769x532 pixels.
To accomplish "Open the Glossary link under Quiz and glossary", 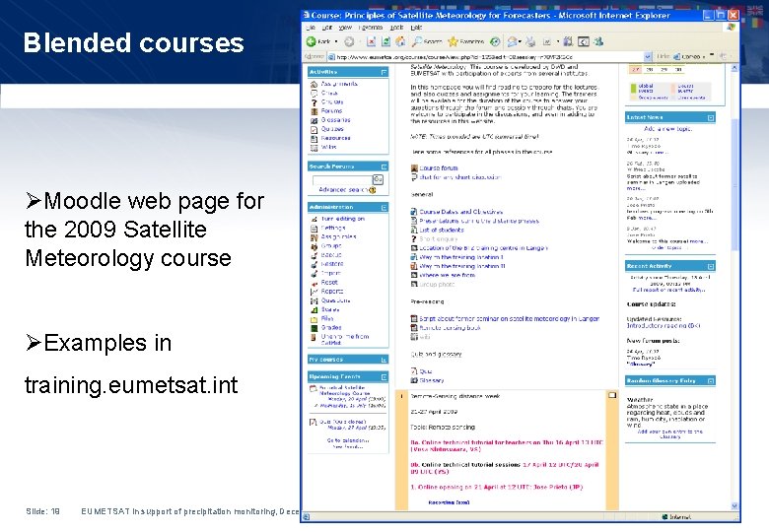I will [x=432, y=380].
